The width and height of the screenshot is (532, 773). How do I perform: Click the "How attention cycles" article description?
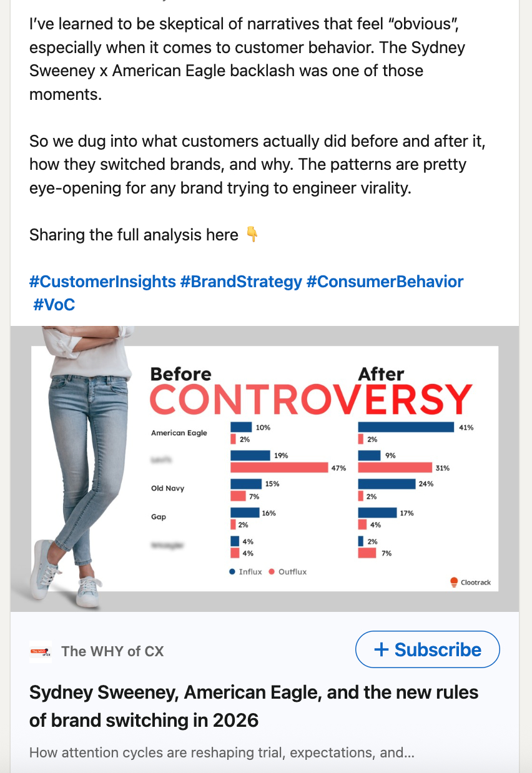222,752
